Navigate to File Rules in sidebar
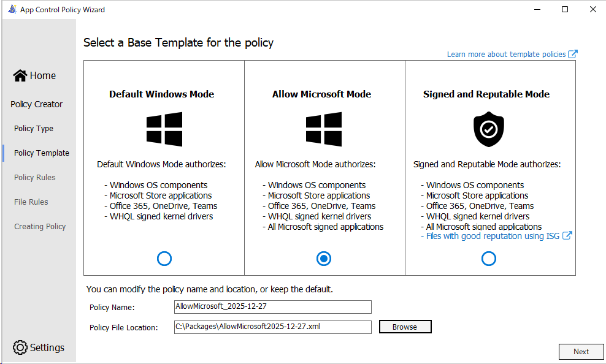Viewport: 606px width, 364px height. click(31, 202)
